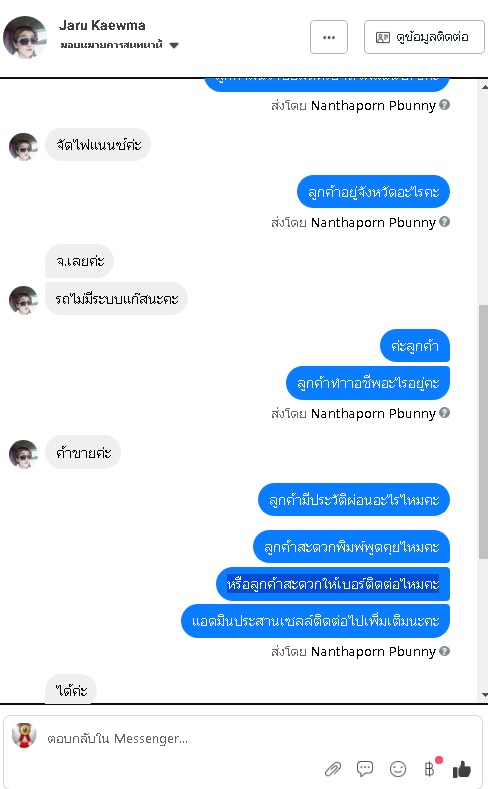
Task: Click the scrollbar up arrow
Action: (484, 87)
